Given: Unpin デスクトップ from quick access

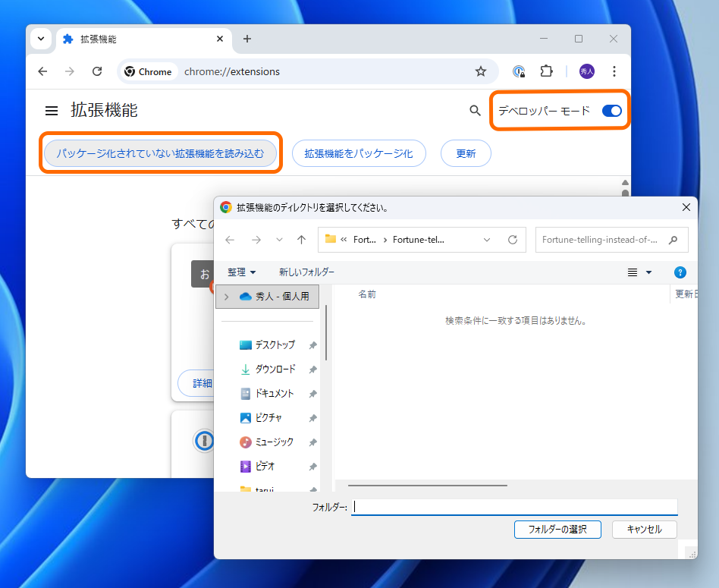Looking at the screenshot, I should click(312, 344).
